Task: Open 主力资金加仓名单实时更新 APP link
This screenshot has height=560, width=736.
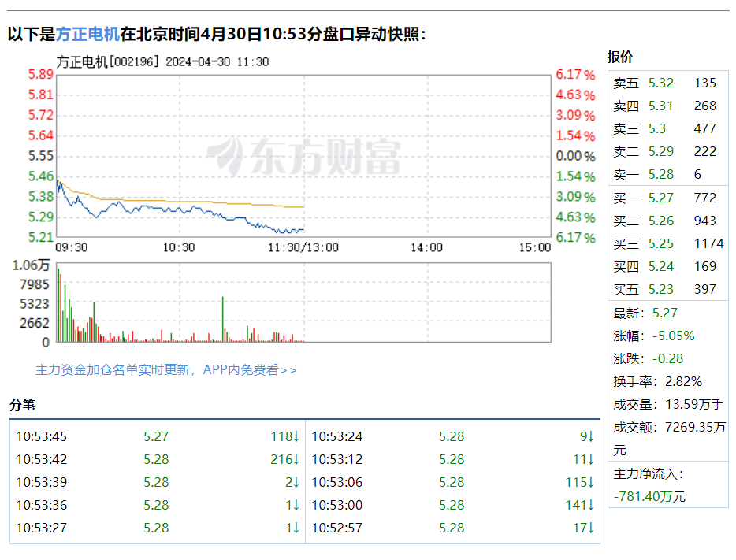Action: pos(166,370)
